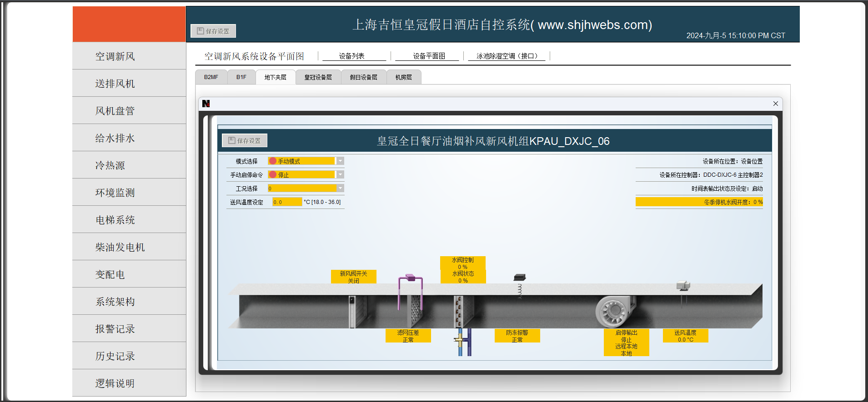
Task: Click the 送风温度 0.0 °C label
Action: [686, 336]
